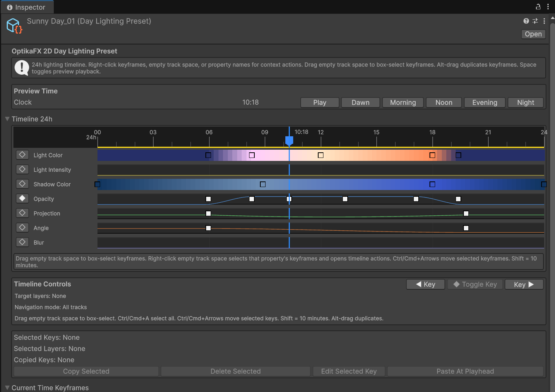Screen dimensions: 555x392
Task: Toggle the Shadow Color key diamond
Action: pos(22,184)
